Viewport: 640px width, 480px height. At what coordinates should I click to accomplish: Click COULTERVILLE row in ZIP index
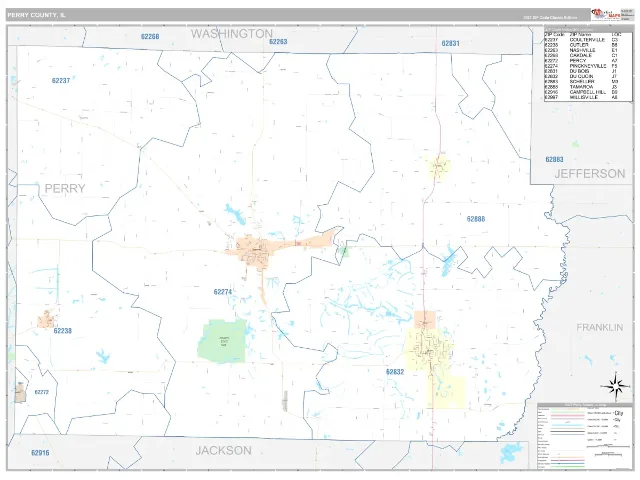pyautogui.click(x=582, y=40)
